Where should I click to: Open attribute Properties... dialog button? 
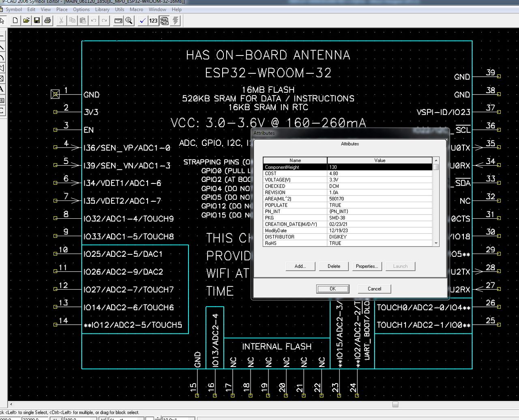(367, 266)
